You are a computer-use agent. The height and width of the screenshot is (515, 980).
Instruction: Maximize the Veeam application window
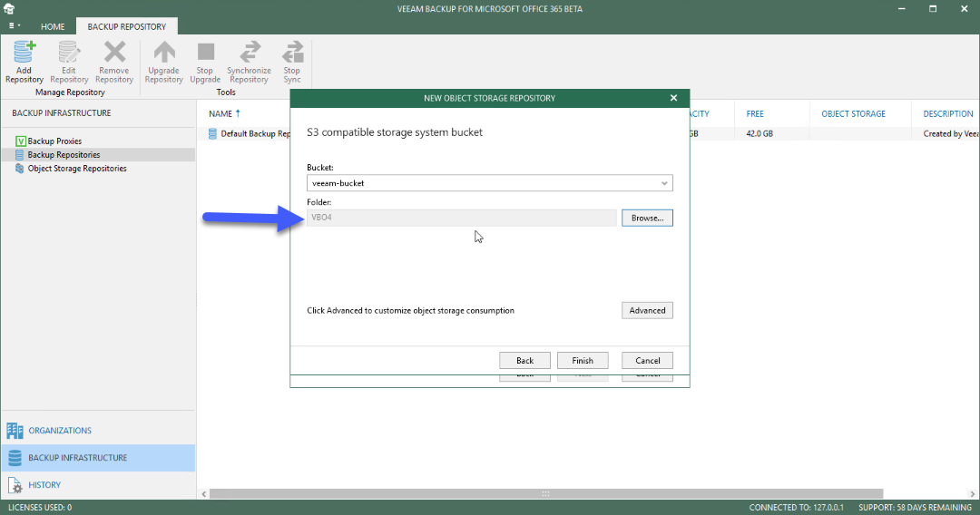pyautogui.click(x=933, y=9)
